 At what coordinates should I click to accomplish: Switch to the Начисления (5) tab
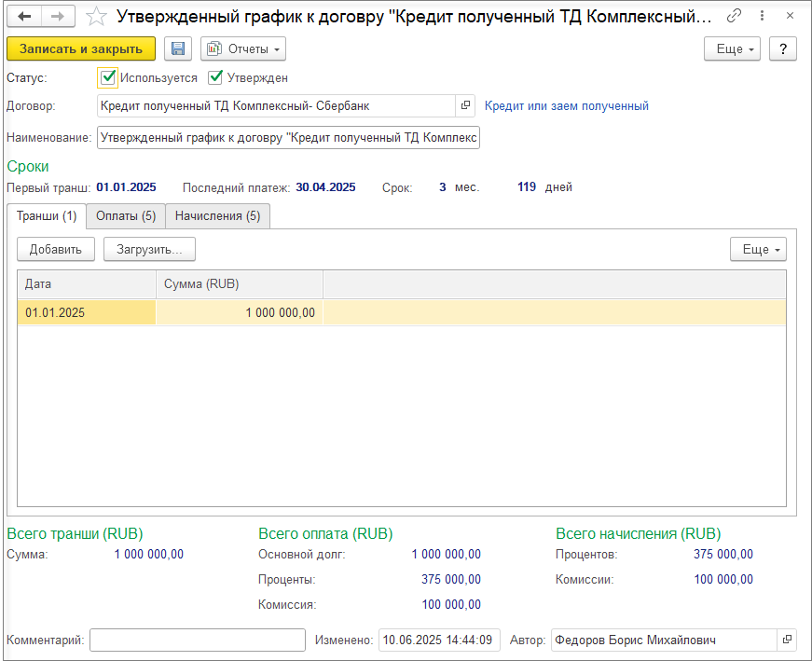coord(217,216)
